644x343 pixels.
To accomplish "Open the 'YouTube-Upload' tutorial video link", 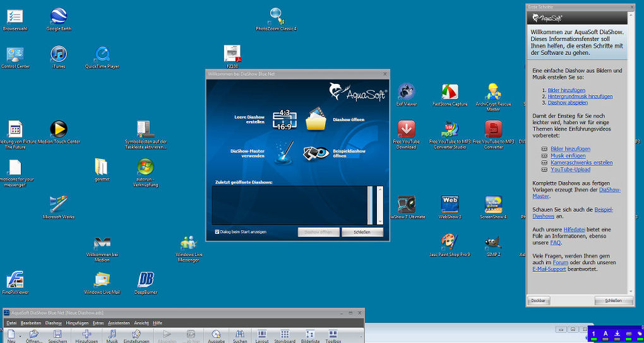I will point(571,170).
